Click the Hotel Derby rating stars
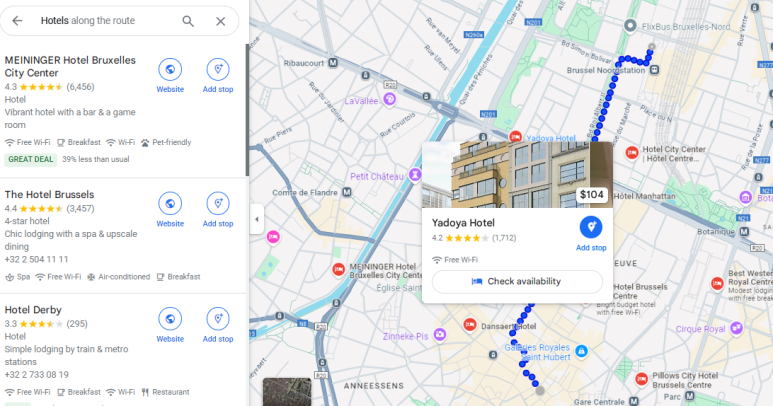773x406 pixels. (x=41, y=324)
